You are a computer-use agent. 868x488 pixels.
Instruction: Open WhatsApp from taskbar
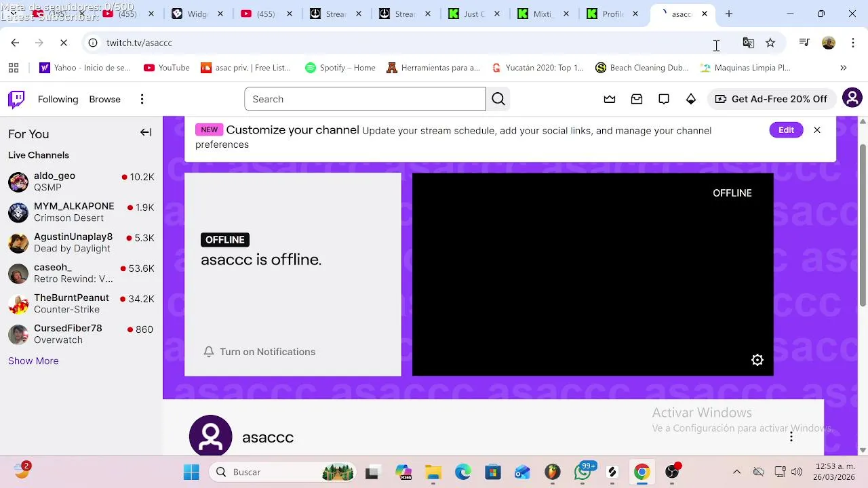tap(583, 472)
